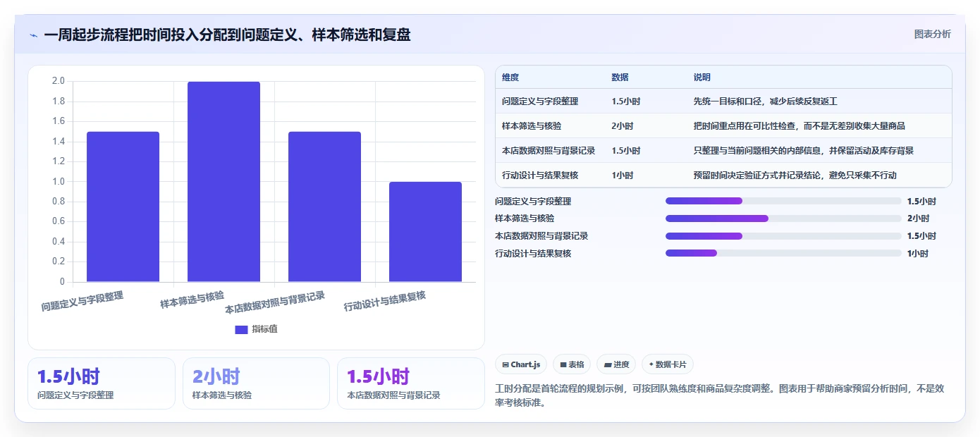The height and width of the screenshot is (437, 980).
Task: Click the 问题定义与字段整理 x-axis label
Action: coord(82,302)
